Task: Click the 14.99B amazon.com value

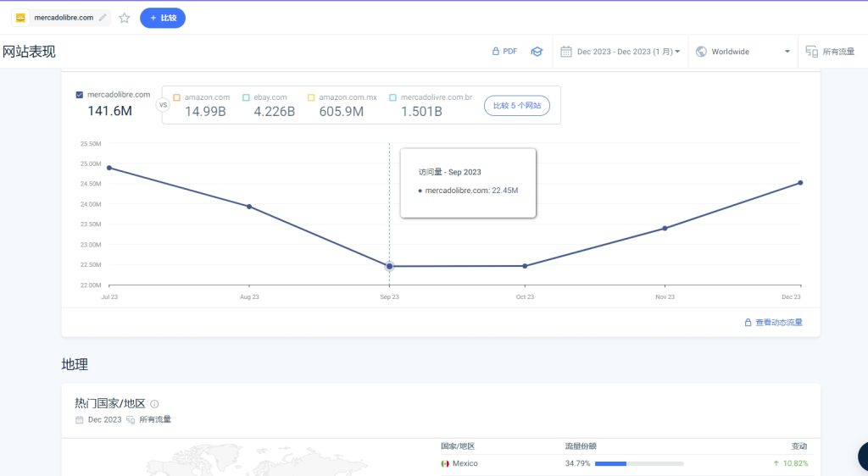Action: pos(205,112)
